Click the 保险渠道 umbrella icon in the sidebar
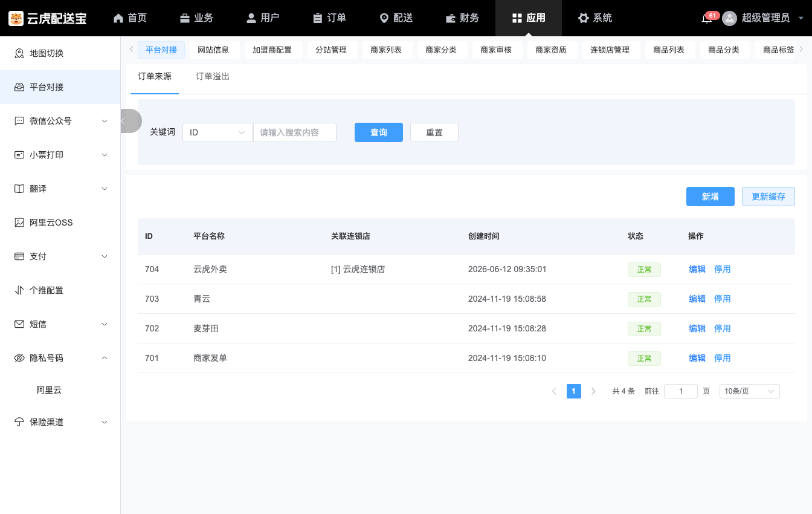 (19, 422)
